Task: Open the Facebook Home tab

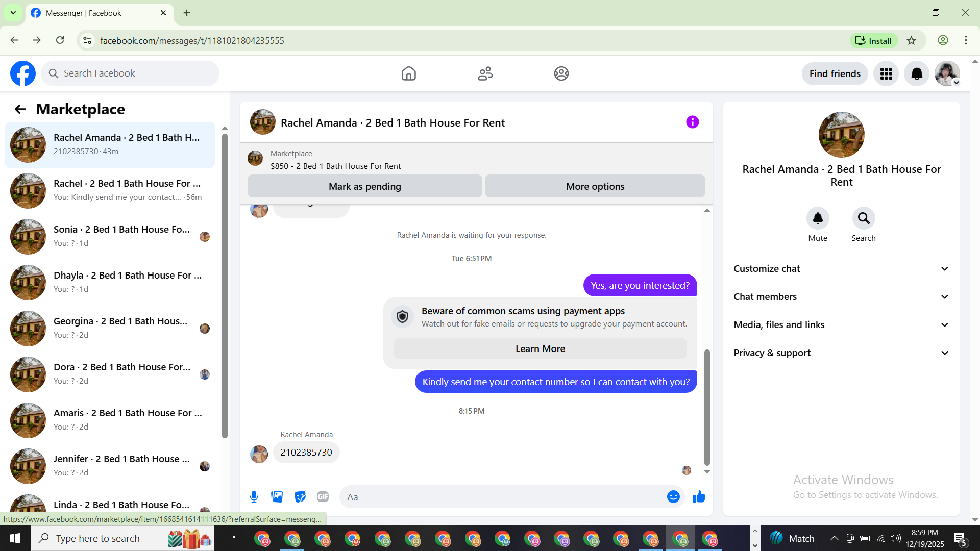Action: (408, 74)
